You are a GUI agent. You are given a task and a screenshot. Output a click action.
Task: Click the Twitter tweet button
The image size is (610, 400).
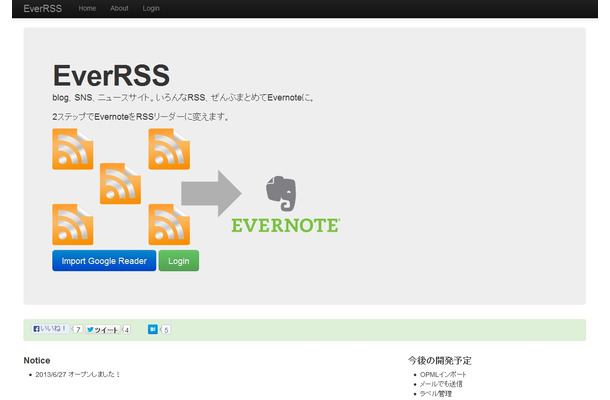pos(103,330)
